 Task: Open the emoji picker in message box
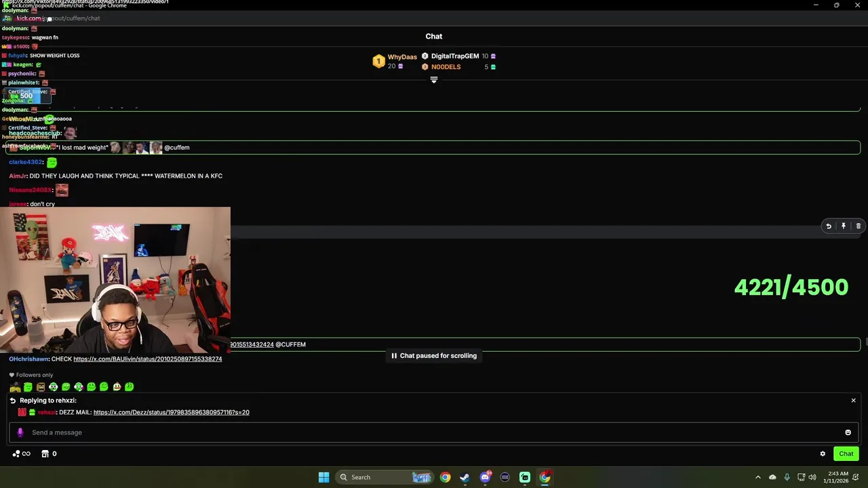point(848,432)
